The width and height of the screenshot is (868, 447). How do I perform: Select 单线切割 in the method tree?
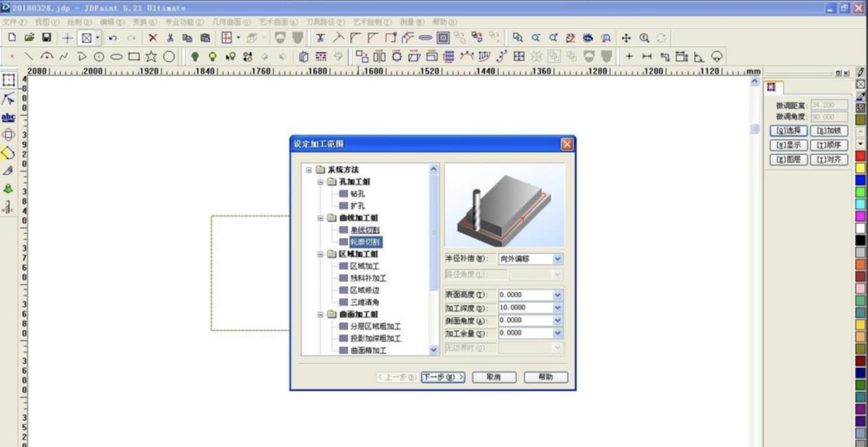tap(365, 230)
